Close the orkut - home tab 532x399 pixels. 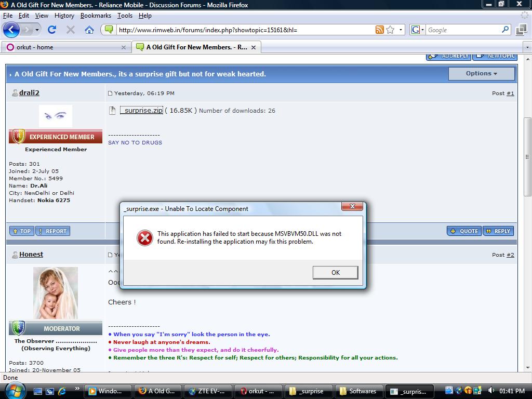click(124, 47)
